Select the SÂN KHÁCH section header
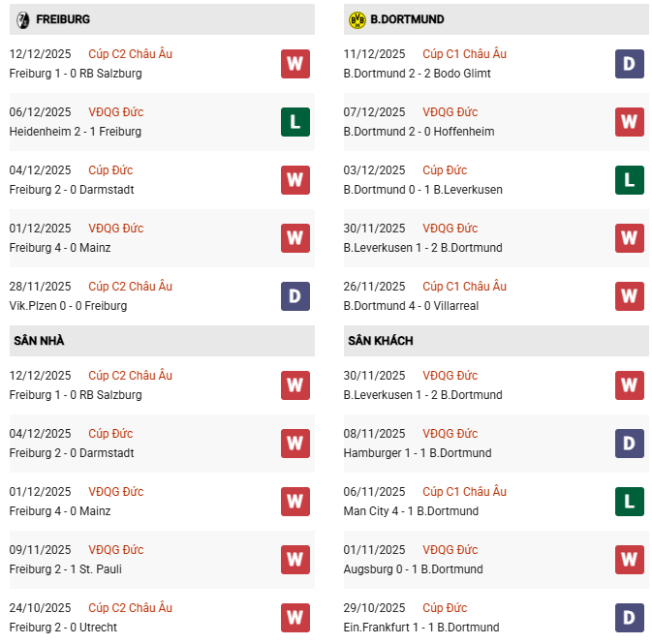Screen dimensions: 652x644 pyautogui.click(x=380, y=341)
